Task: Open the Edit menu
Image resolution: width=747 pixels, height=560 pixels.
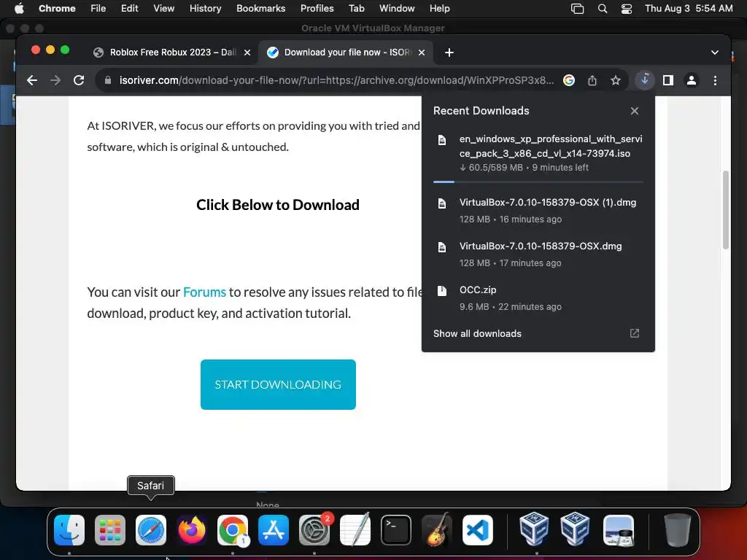Action: [130, 9]
